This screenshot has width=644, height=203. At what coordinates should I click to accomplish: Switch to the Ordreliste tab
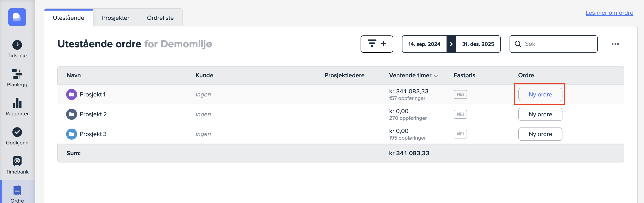click(160, 18)
